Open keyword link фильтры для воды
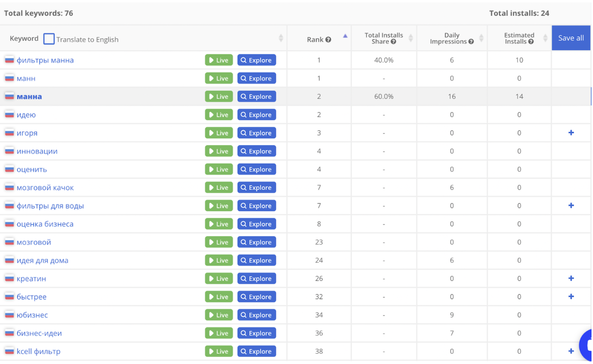The image size is (593, 364). [x=50, y=205]
